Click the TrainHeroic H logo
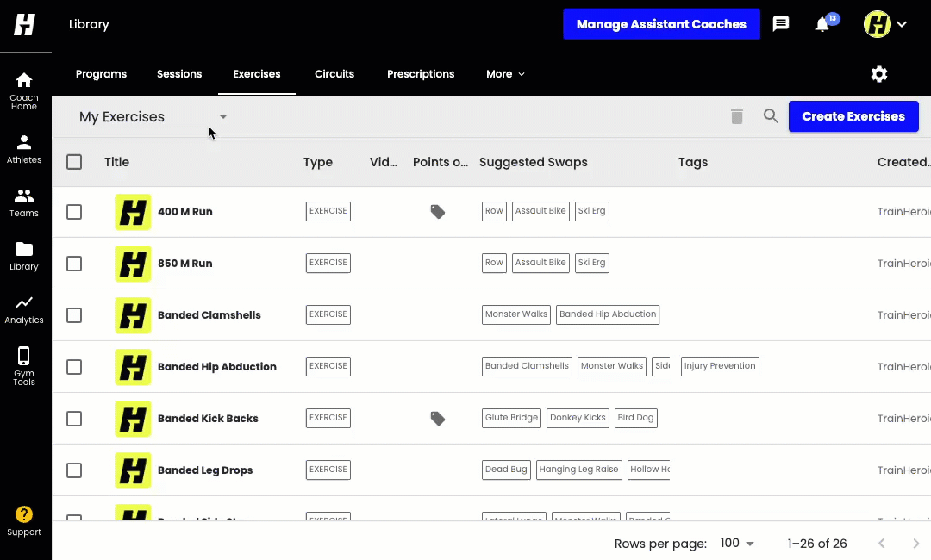 [24, 24]
